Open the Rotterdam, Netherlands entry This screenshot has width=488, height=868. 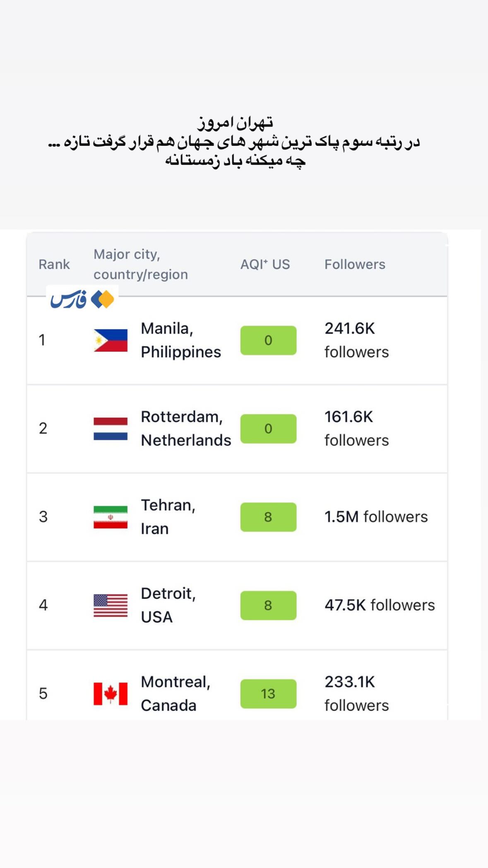point(186,428)
